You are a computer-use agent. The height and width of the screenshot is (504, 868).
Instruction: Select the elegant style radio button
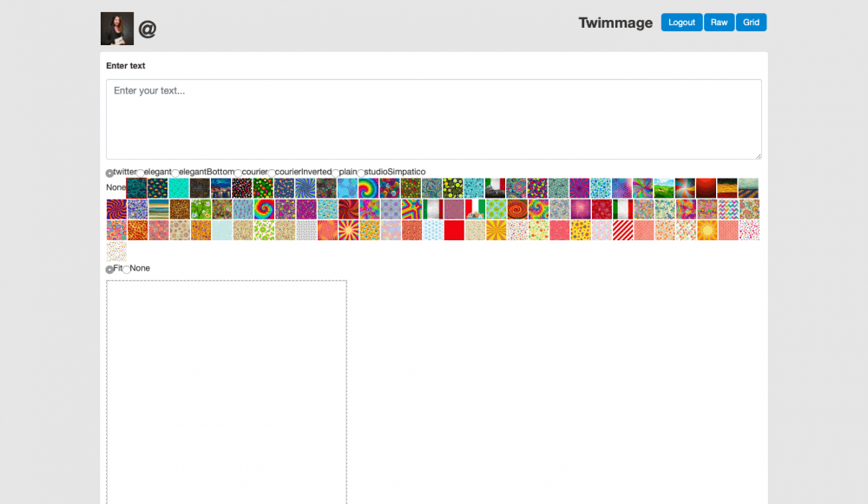(x=141, y=173)
